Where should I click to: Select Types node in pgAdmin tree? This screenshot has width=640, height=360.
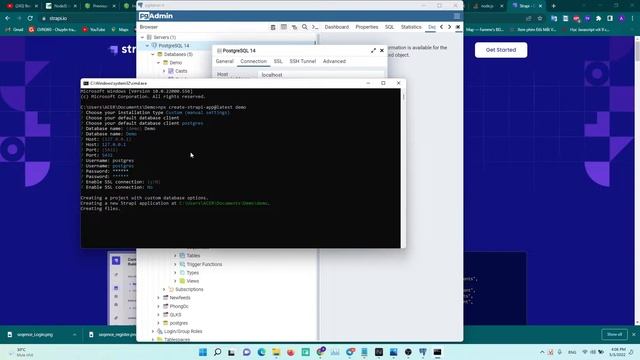tap(192, 273)
